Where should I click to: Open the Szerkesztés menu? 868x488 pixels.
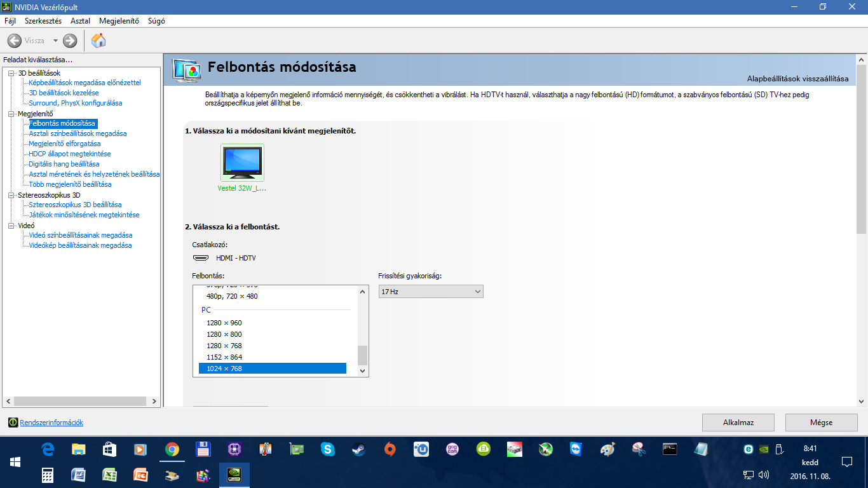point(43,20)
